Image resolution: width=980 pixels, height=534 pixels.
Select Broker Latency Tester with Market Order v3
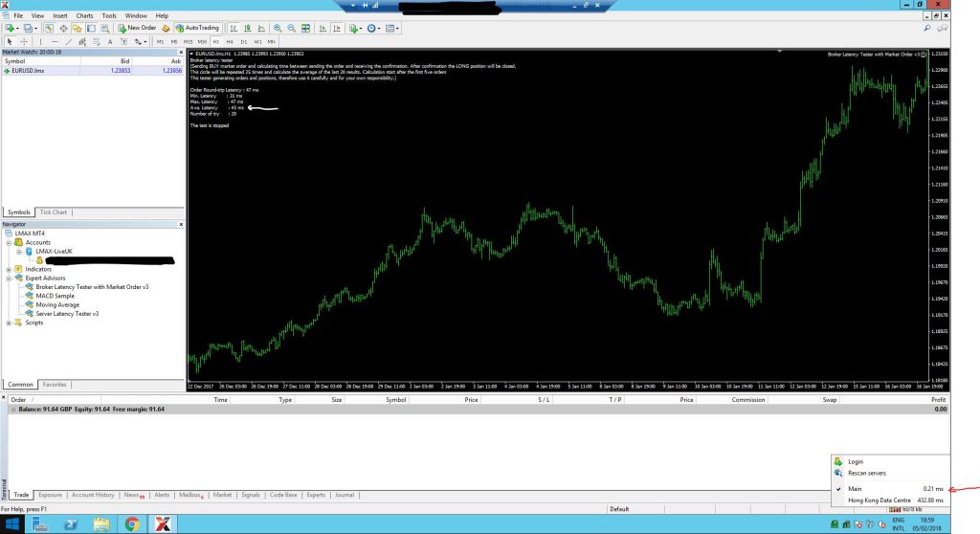[x=92, y=287]
